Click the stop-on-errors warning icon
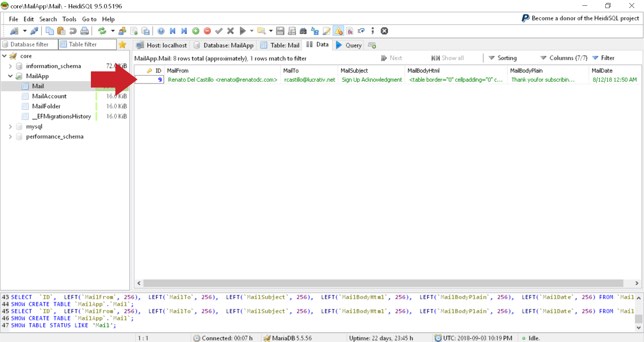This screenshot has width=644, height=342. [338, 31]
